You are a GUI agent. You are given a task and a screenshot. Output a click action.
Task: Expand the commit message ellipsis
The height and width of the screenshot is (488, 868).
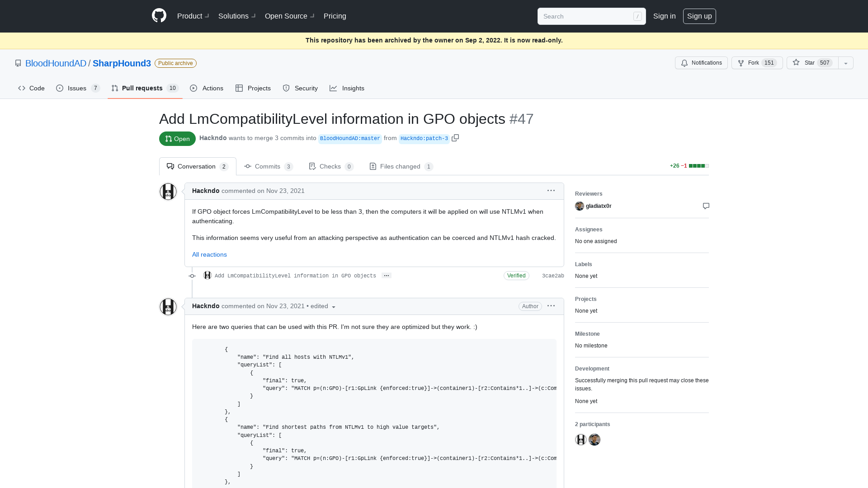[x=386, y=276]
